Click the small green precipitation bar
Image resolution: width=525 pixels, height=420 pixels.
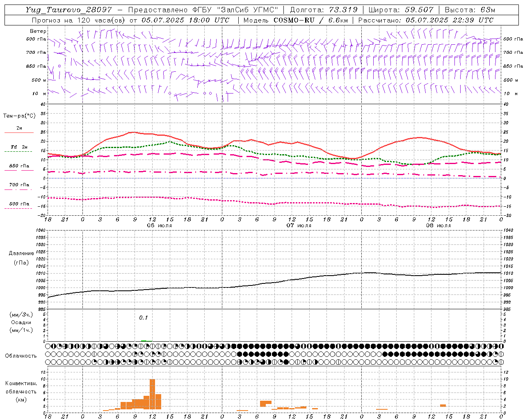tap(144, 340)
